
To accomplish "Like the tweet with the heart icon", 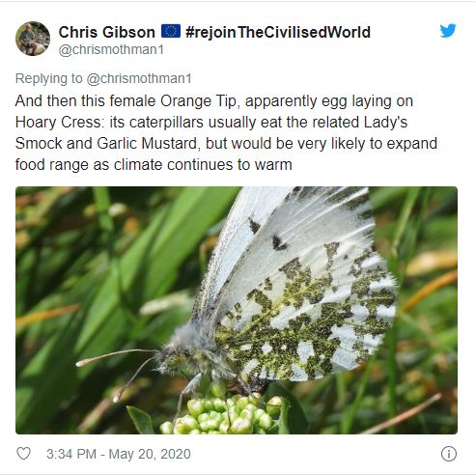I will click(x=23, y=454).
